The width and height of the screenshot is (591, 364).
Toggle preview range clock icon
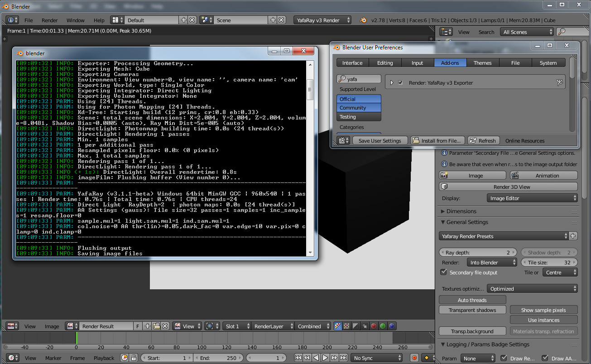pyautogui.click(x=125, y=358)
